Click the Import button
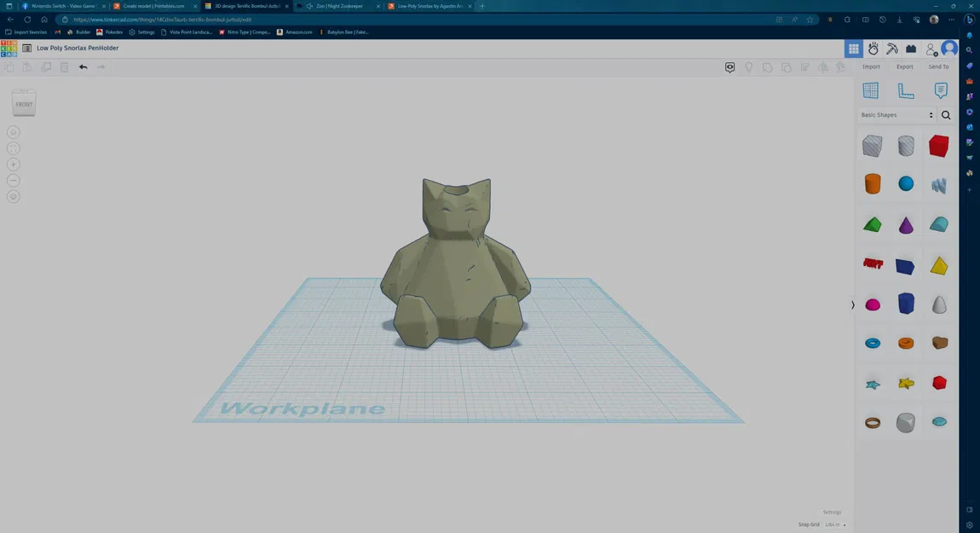 click(x=871, y=66)
